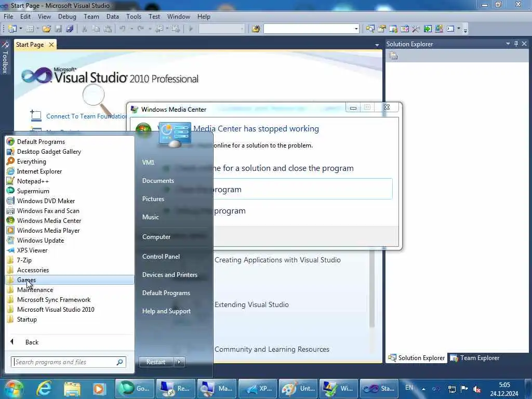Close the Start Page tab

(x=51, y=45)
